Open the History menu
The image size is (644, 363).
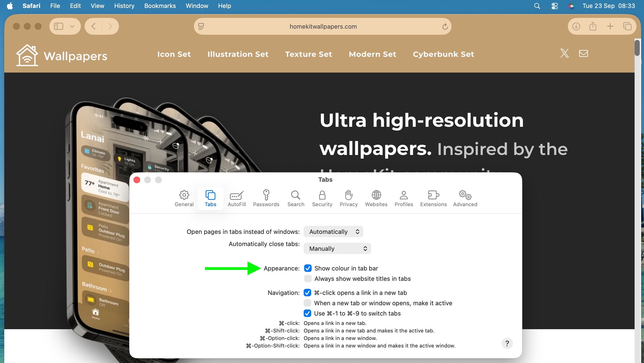coord(124,6)
